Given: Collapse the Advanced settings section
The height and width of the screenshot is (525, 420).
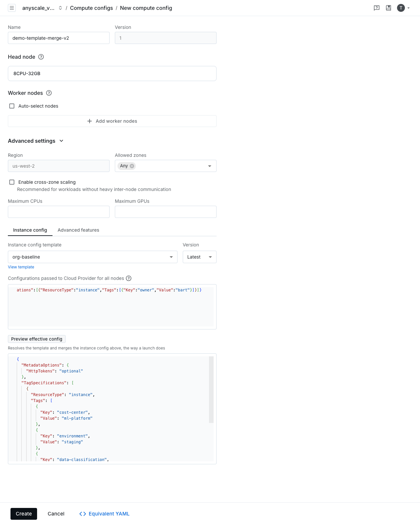Looking at the screenshot, I should click(61, 141).
